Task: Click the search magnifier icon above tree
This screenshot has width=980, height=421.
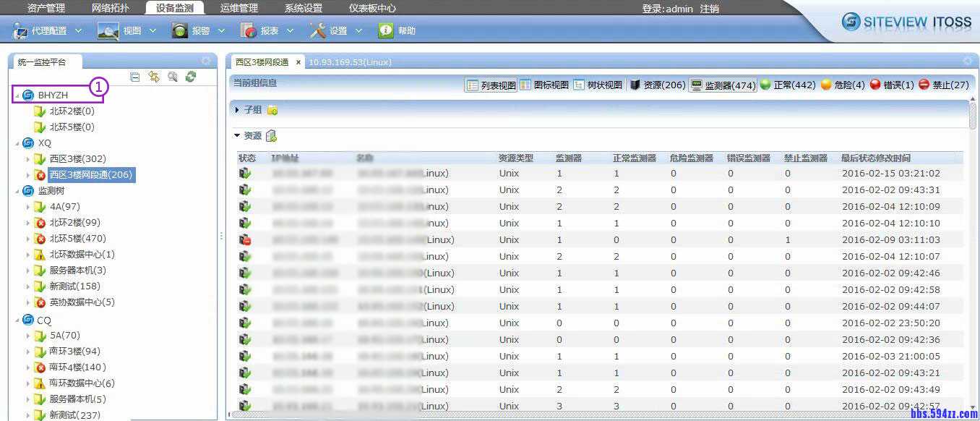Action: pyautogui.click(x=173, y=77)
